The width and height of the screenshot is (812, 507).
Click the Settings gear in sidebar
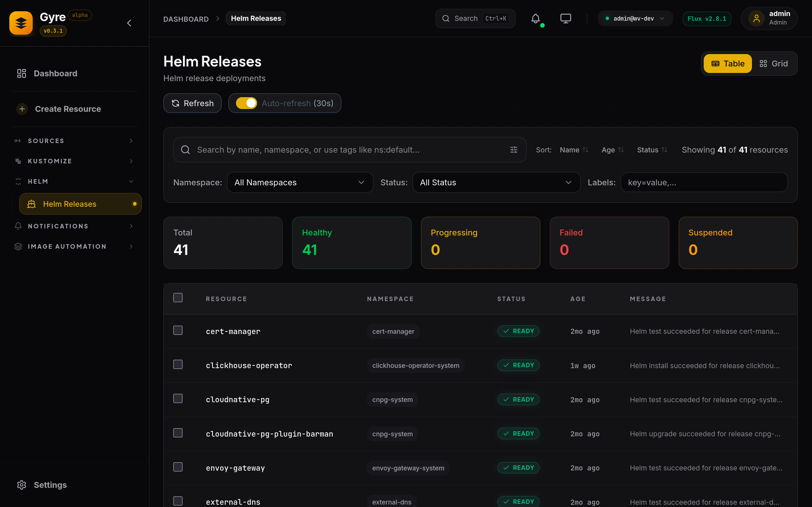coord(21,485)
